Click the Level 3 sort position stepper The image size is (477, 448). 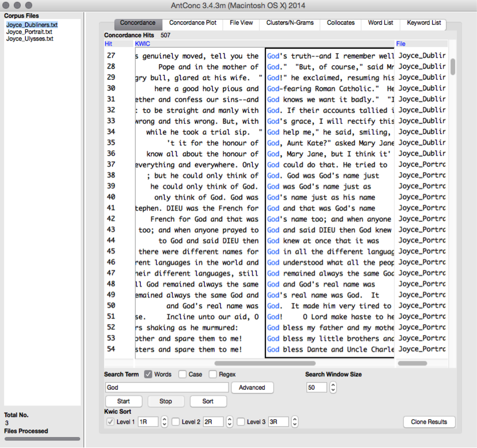pyautogui.click(x=295, y=422)
